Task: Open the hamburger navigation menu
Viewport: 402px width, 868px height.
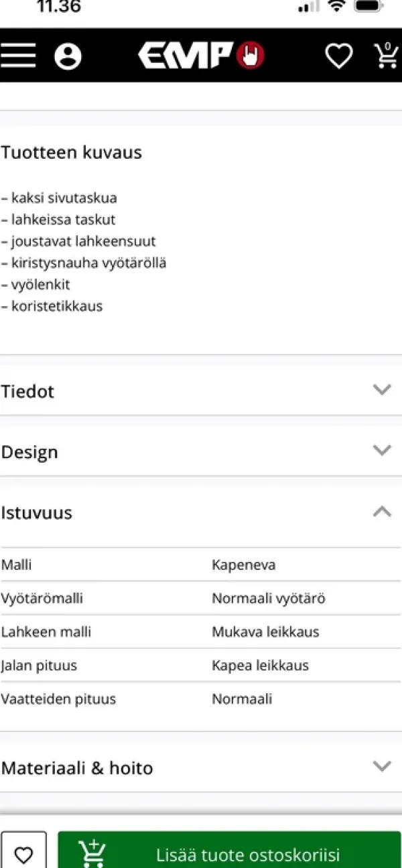Action: tap(18, 56)
